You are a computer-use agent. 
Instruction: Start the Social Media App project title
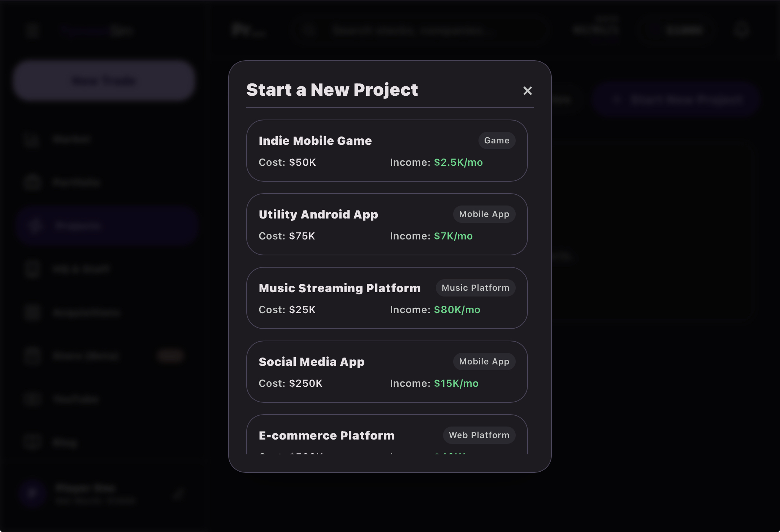click(x=311, y=362)
